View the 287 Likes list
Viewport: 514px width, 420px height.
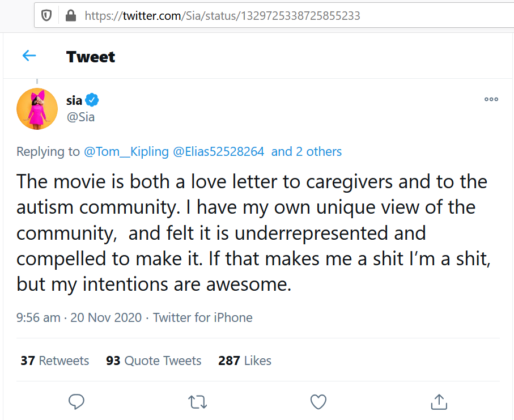point(245,360)
